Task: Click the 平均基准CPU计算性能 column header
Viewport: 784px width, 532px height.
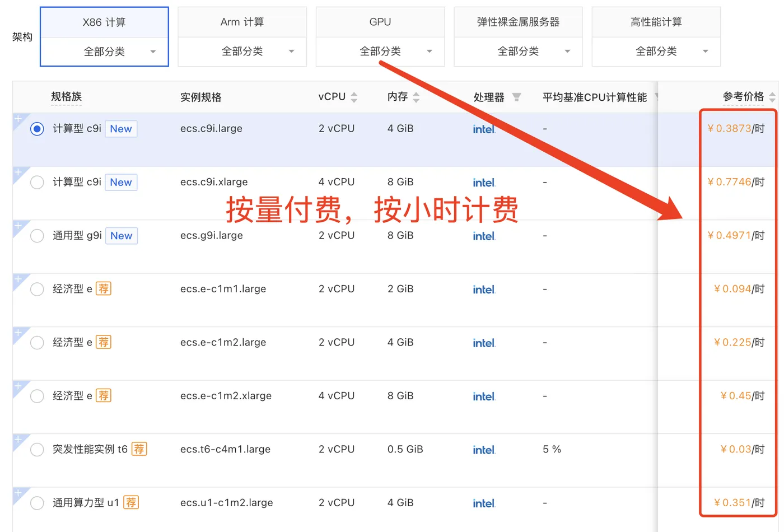Action: click(595, 97)
